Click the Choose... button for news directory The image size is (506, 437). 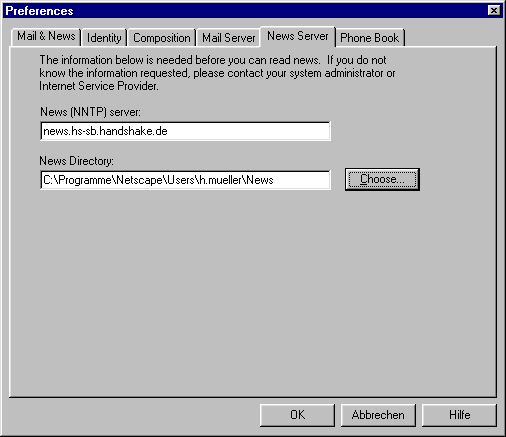coord(382,179)
